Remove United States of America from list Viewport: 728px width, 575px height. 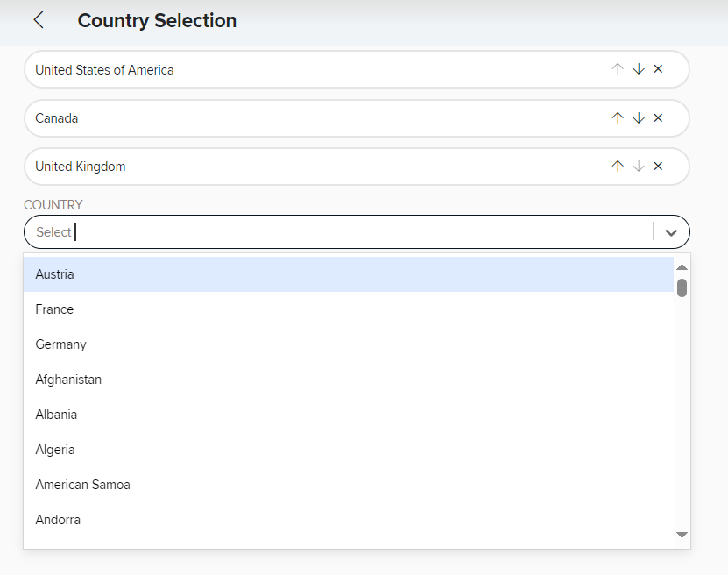pyautogui.click(x=658, y=69)
